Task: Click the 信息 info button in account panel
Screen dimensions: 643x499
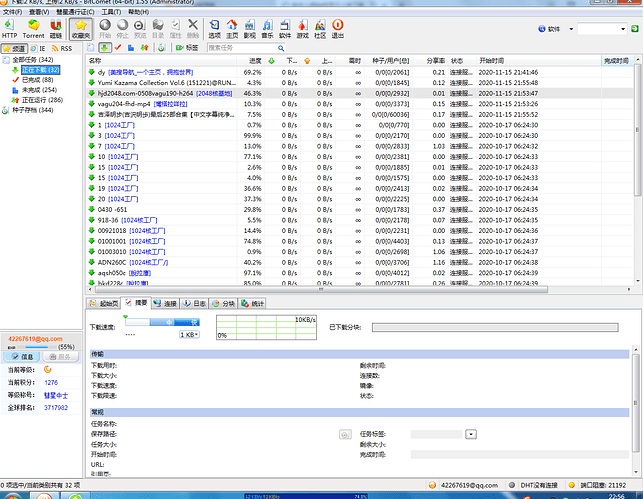Action: 22,357
